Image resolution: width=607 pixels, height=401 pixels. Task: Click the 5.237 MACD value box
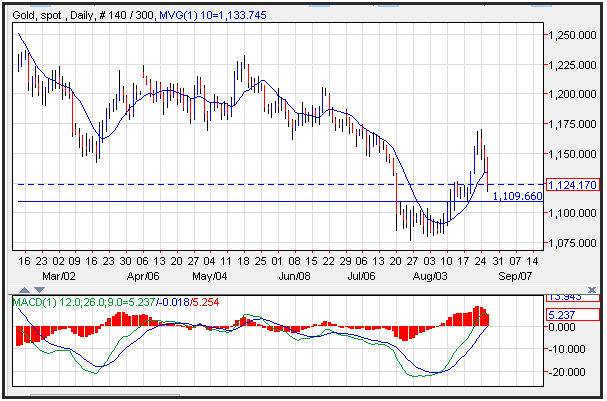(x=572, y=313)
